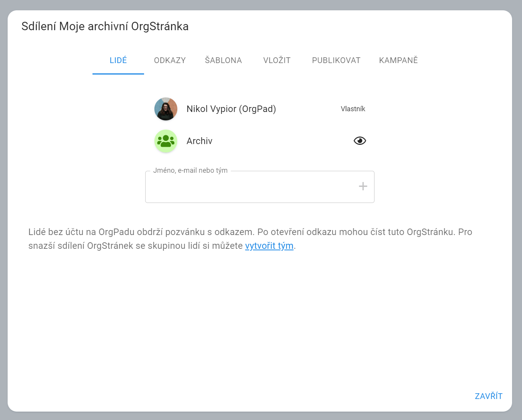Select the Šablona tab
Image resolution: width=522 pixels, height=420 pixels.
223,60
